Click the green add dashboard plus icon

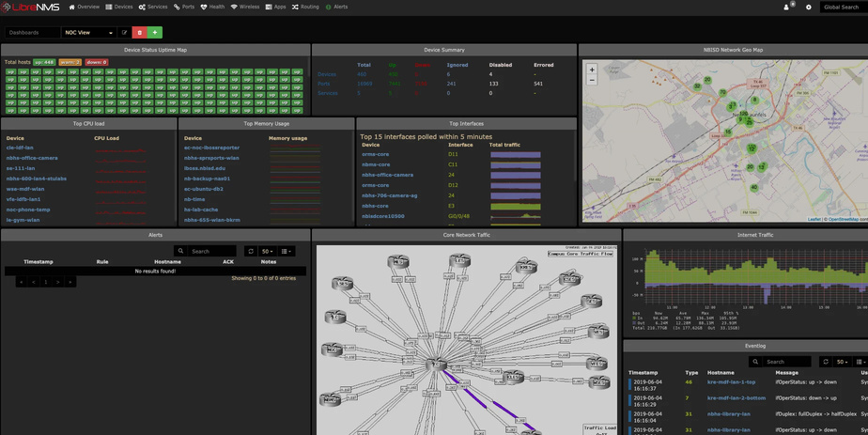[x=155, y=33]
